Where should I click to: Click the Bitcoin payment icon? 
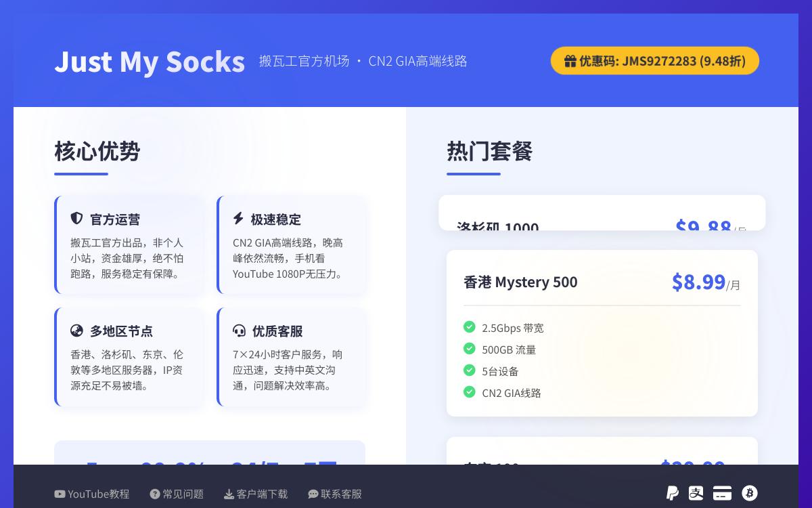pos(749,494)
